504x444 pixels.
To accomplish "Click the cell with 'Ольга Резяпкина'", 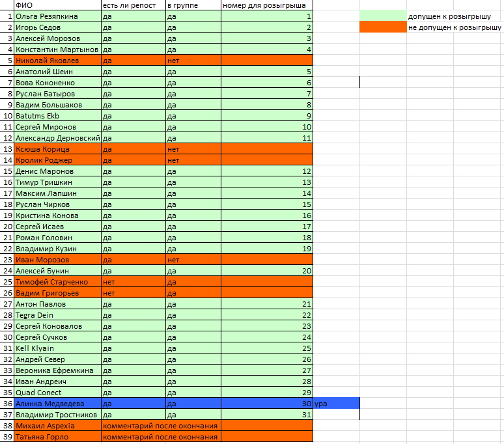I will [57, 16].
